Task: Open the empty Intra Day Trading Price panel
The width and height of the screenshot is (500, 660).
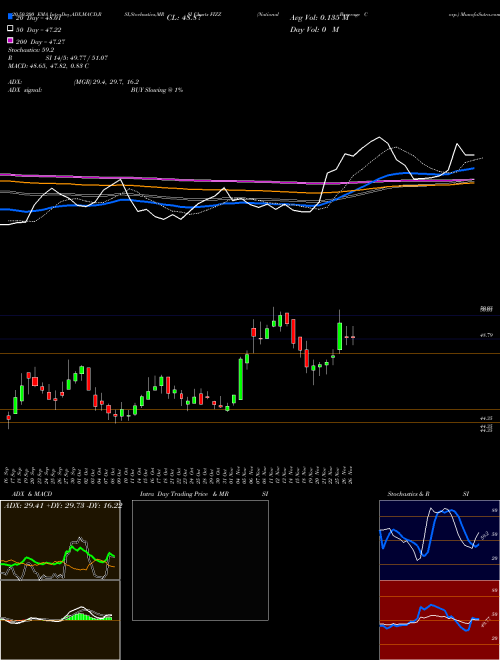Action: [200, 560]
